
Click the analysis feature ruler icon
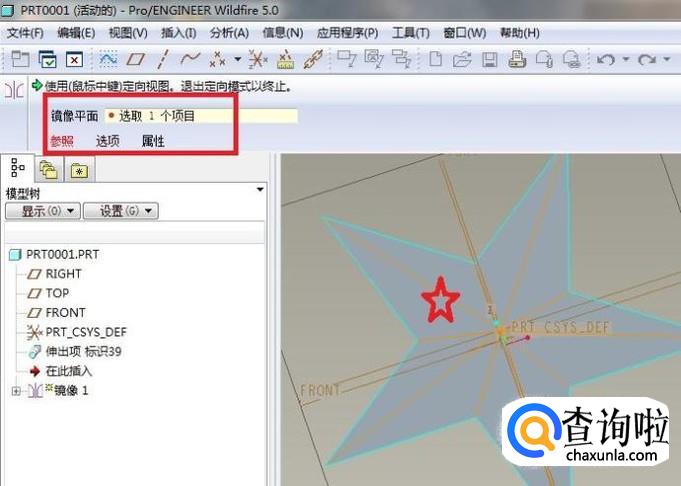(x=285, y=60)
